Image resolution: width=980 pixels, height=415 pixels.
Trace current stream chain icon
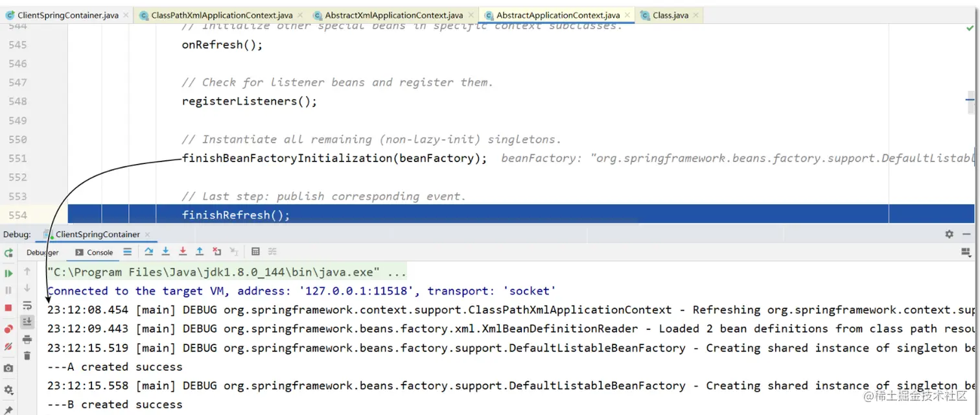tap(273, 252)
